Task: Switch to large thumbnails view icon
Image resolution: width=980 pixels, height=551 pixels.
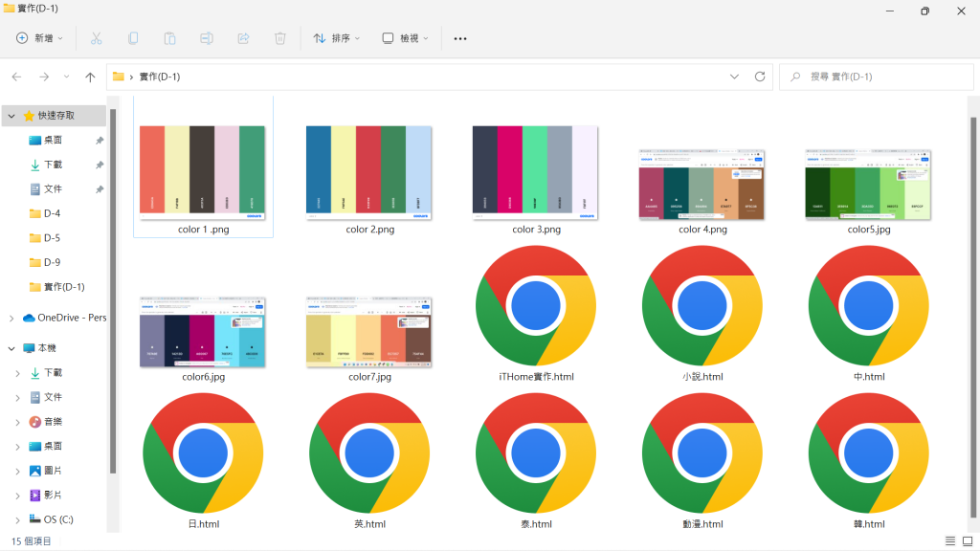Action: [x=968, y=541]
